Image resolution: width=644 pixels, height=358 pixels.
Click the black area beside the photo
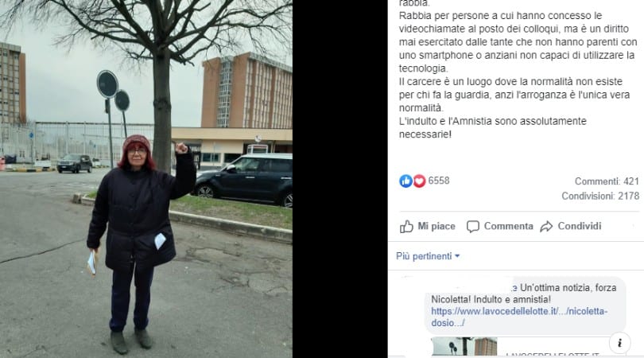pos(340,179)
